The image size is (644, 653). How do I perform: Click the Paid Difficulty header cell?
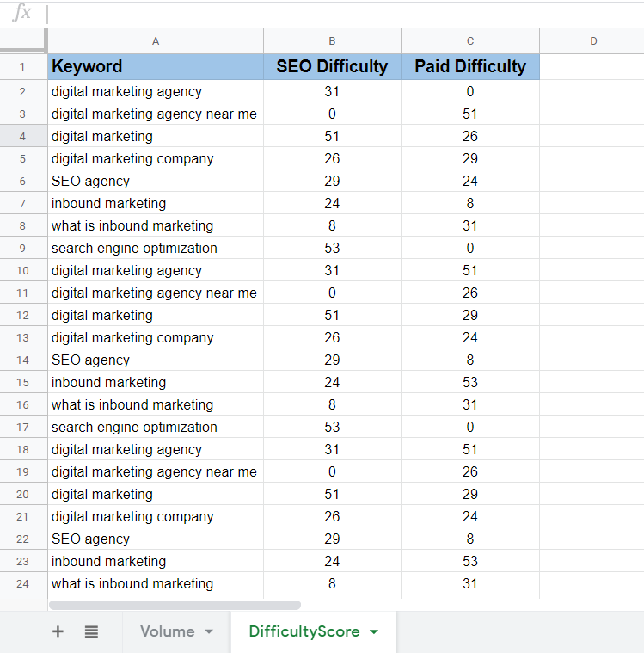[x=470, y=66]
